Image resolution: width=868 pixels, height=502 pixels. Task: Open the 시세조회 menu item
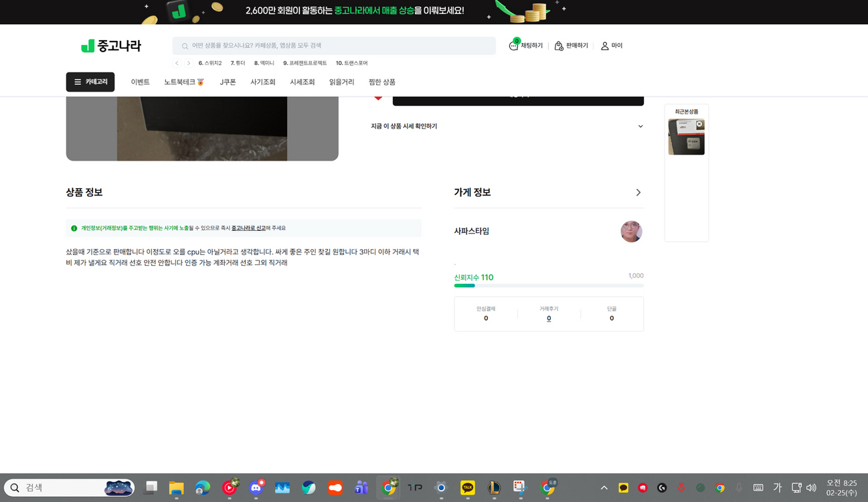[302, 82]
